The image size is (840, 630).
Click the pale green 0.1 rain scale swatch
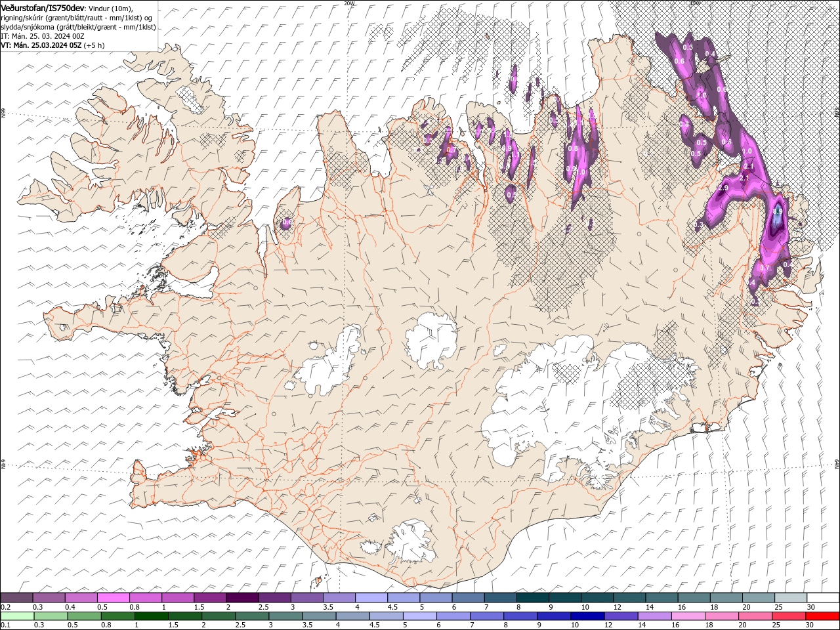tap(17, 616)
